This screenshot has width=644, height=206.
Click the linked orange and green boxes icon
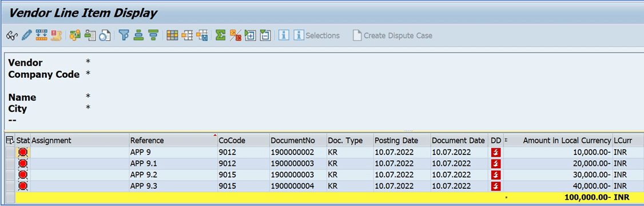(75, 35)
